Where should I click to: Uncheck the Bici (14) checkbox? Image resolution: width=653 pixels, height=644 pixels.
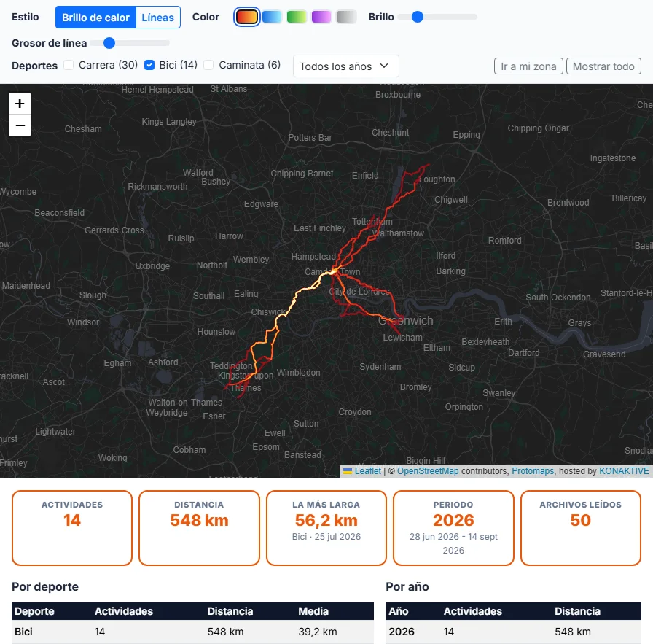(x=149, y=65)
